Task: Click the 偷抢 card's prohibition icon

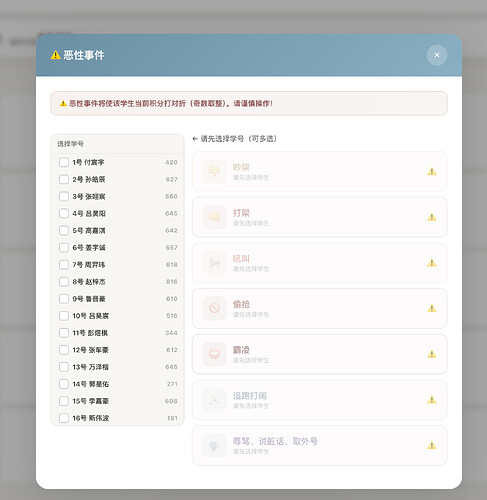Action: pyautogui.click(x=214, y=308)
